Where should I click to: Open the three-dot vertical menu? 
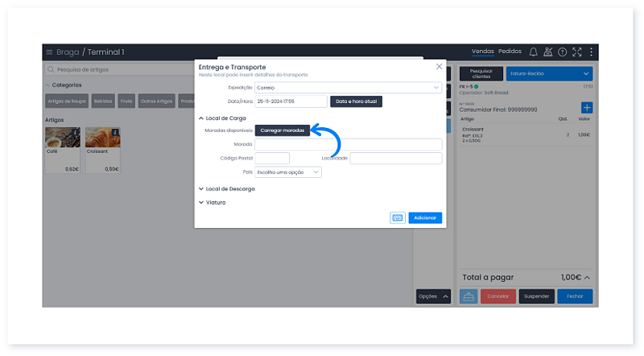[591, 52]
